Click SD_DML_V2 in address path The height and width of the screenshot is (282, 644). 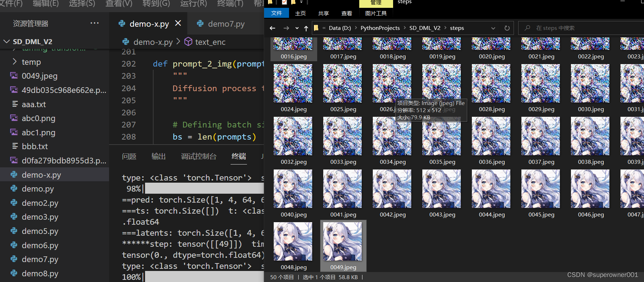pyautogui.click(x=425, y=28)
